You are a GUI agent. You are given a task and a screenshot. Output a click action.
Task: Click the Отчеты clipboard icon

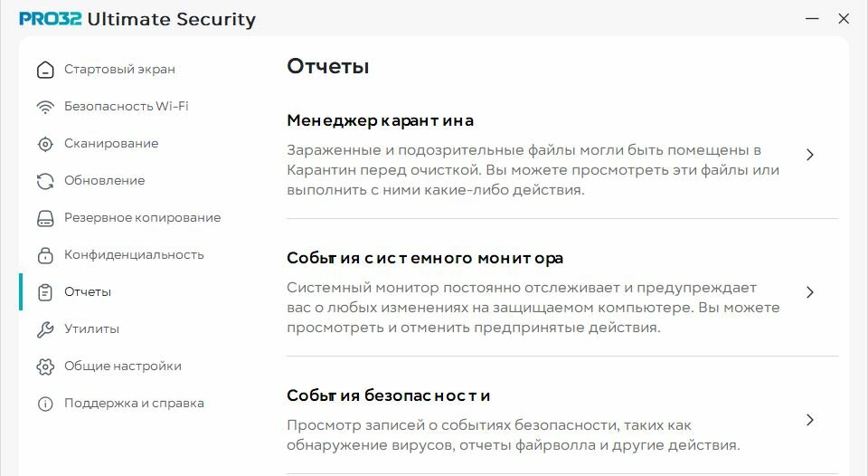[x=45, y=292]
